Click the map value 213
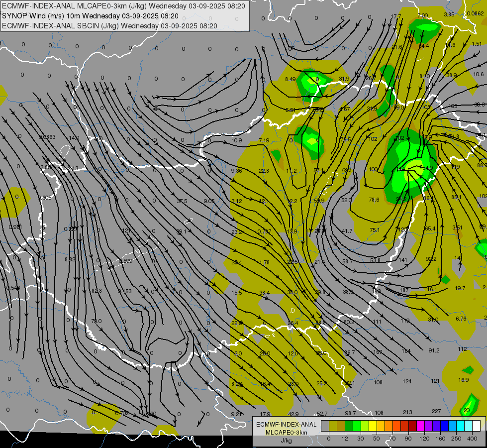 click(x=407, y=412)
